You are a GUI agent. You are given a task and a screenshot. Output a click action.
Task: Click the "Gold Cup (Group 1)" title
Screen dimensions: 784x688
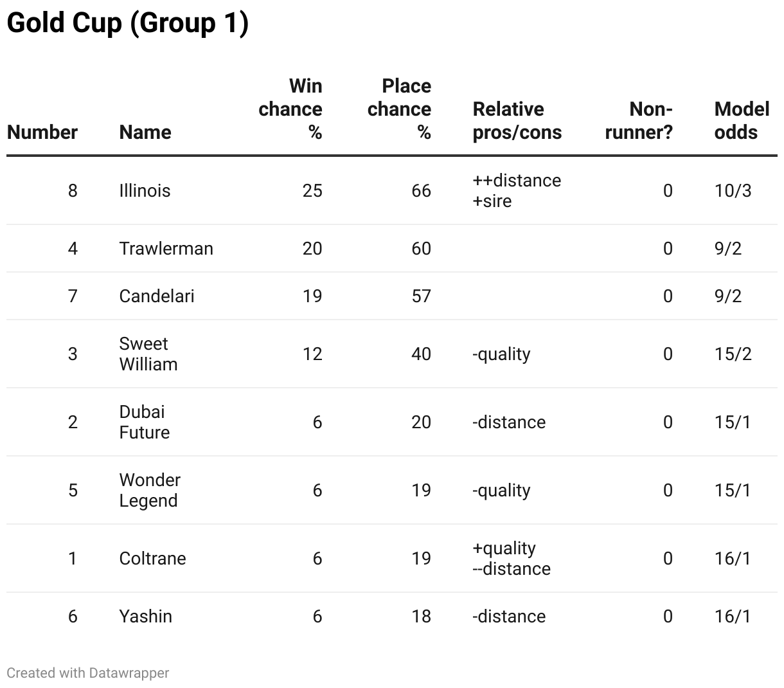pyautogui.click(x=127, y=23)
